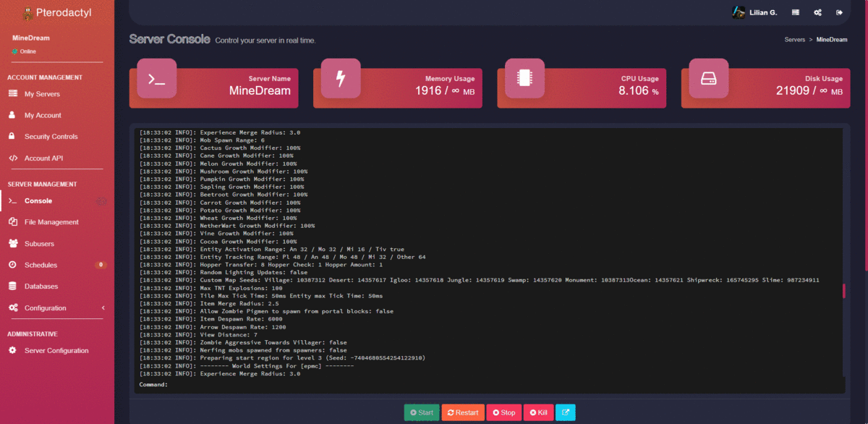Go to Subusers page
The width and height of the screenshot is (868, 424).
click(39, 244)
